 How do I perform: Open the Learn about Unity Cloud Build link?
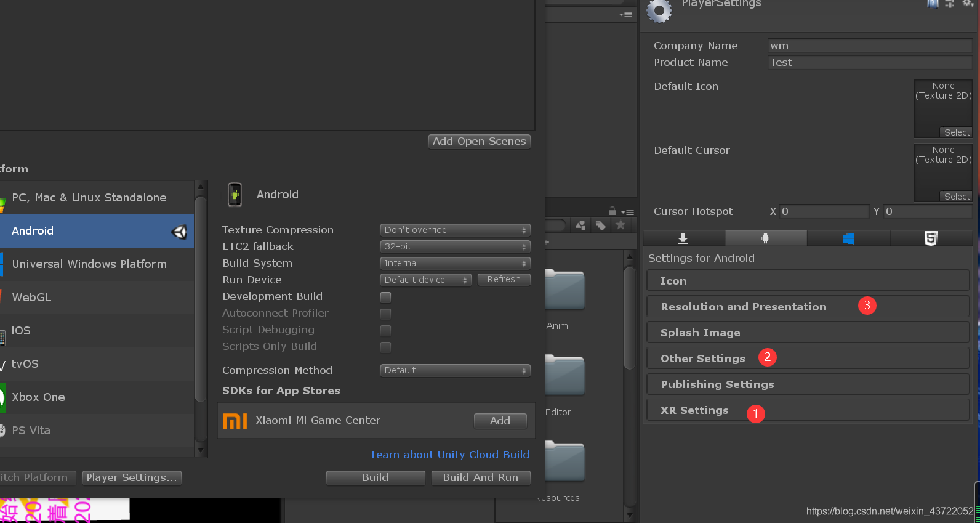[450, 455]
